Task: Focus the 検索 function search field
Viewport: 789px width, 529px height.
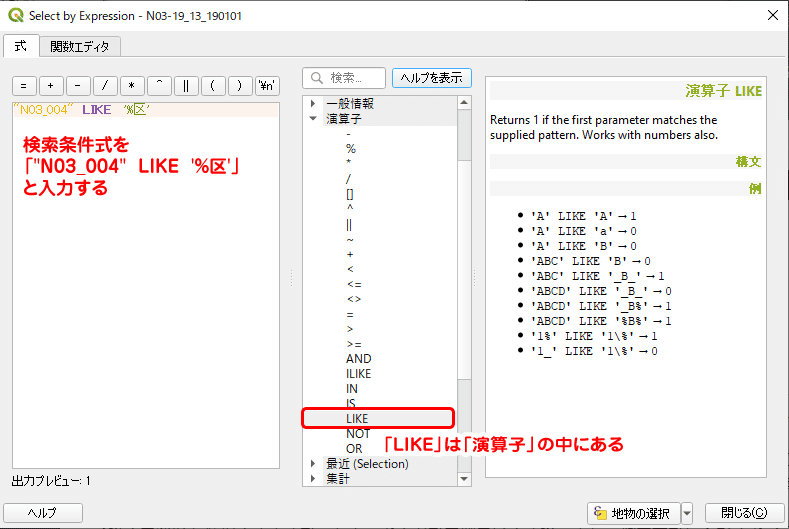Action: [x=344, y=78]
